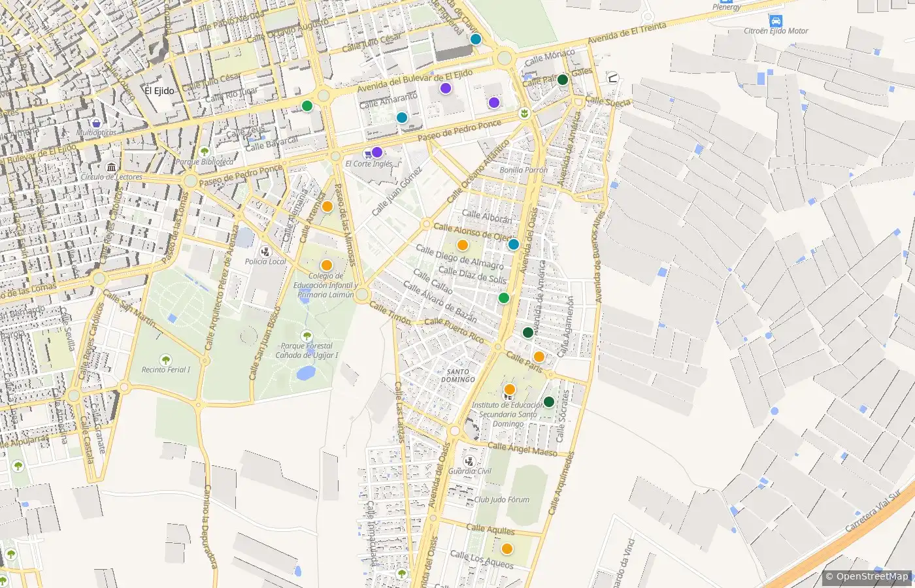The image size is (915, 588).
Task: Select the dark green marker beside Calle Sócrates
Action: [x=549, y=402]
